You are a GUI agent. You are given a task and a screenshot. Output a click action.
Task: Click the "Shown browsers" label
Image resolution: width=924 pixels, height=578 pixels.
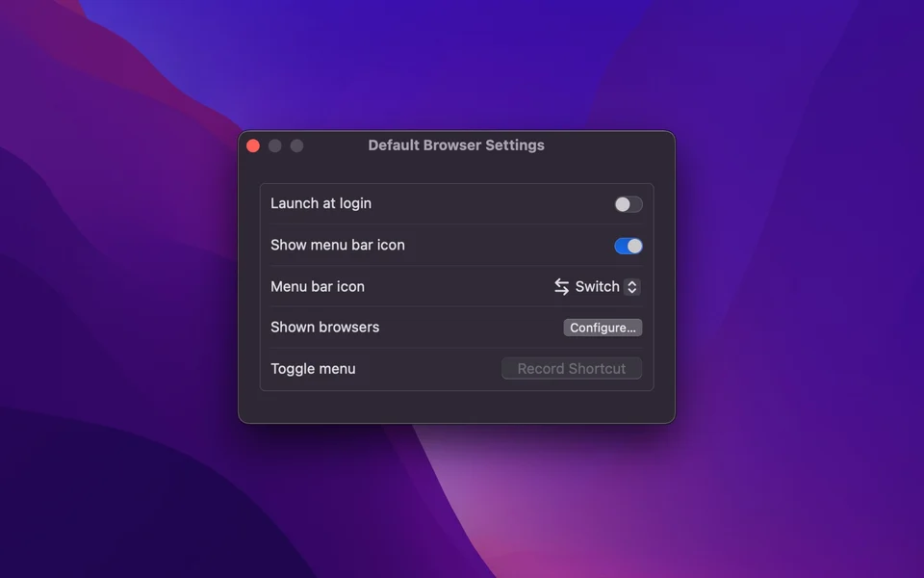(324, 328)
